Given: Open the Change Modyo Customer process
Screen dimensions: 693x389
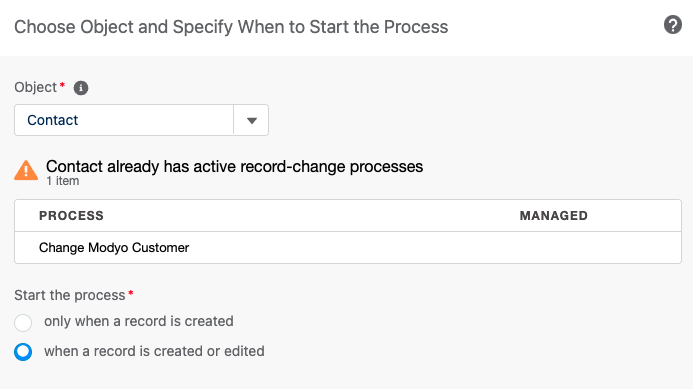Looking at the screenshot, I should point(114,248).
